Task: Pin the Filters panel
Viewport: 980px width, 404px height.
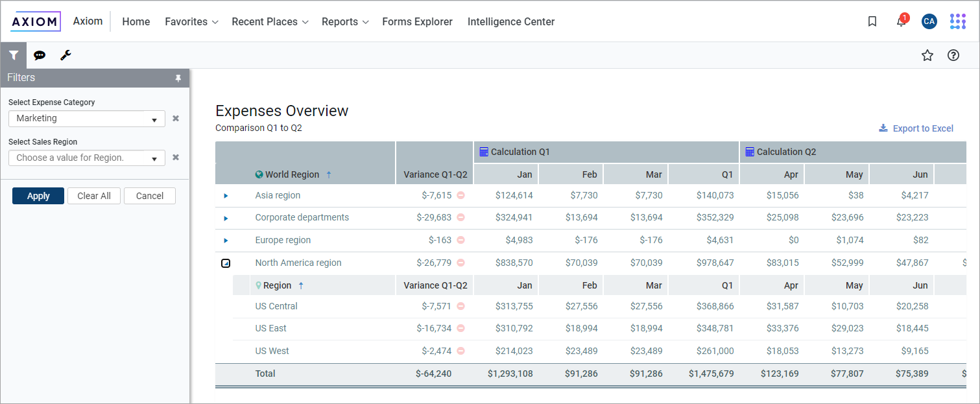Action: pyautogui.click(x=178, y=78)
